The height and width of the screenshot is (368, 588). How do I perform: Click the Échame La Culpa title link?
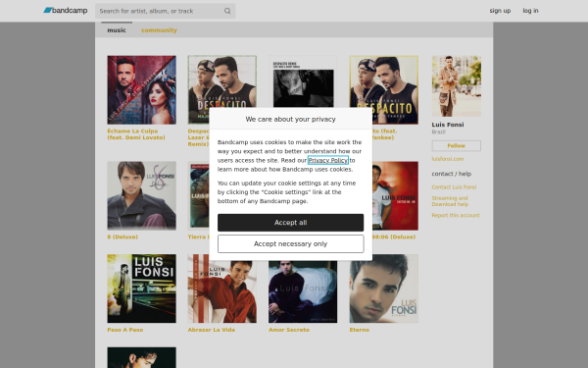click(x=136, y=134)
